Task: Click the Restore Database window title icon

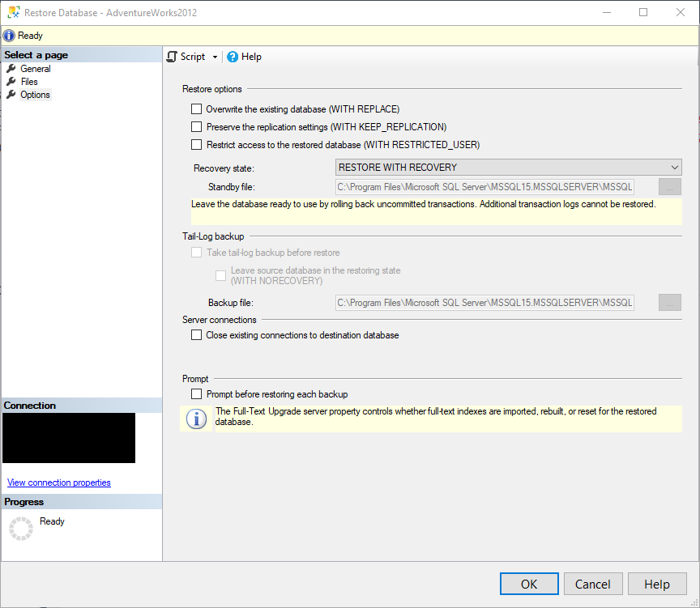Action: pyautogui.click(x=14, y=12)
